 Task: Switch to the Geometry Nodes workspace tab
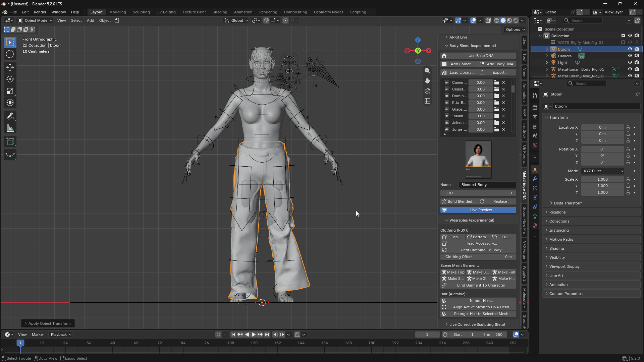[x=328, y=12]
